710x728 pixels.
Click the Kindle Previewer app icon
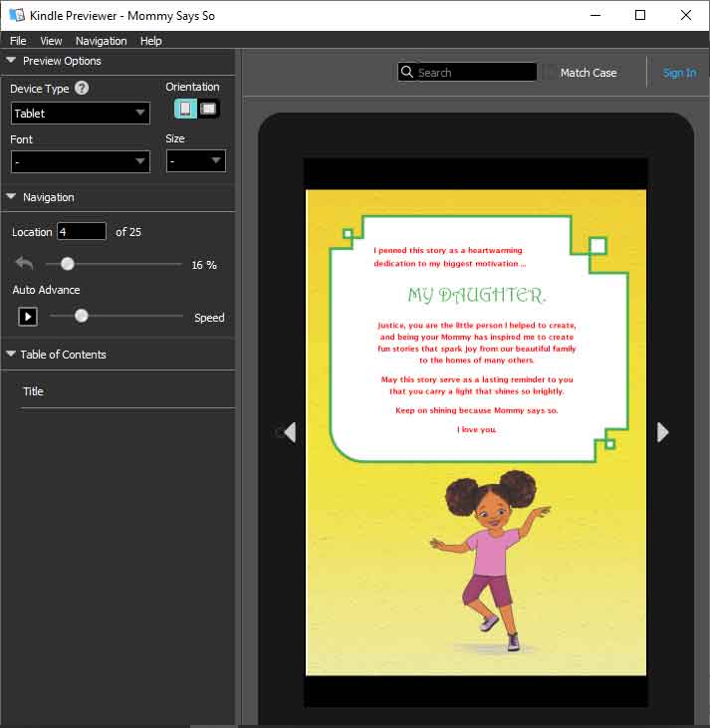pos(17,15)
